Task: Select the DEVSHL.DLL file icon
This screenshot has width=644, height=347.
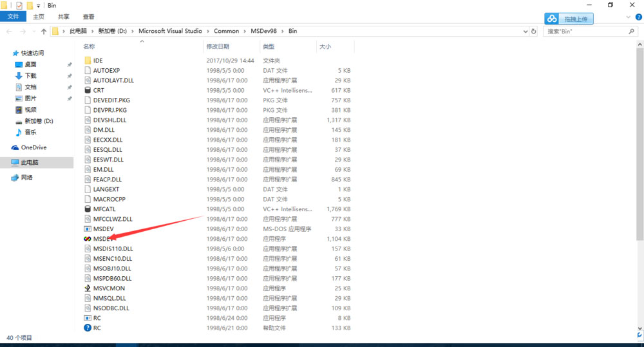Action: [88, 120]
